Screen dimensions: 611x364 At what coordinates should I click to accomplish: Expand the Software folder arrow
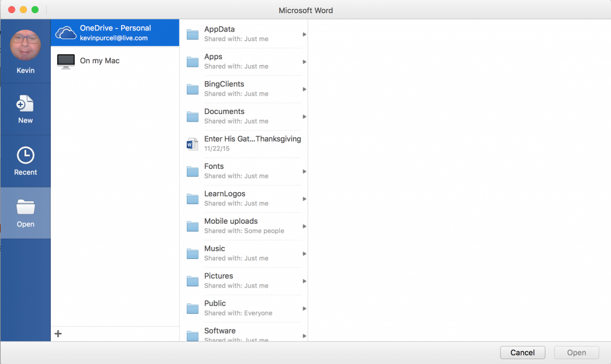304,336
